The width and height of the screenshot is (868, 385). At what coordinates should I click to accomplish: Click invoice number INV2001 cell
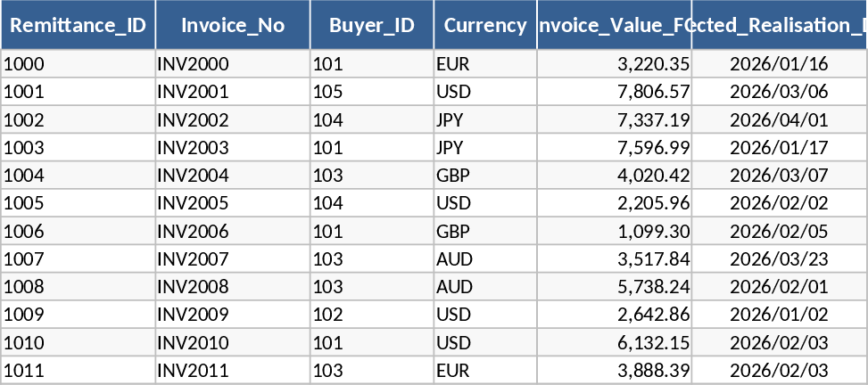click(232, 91)
